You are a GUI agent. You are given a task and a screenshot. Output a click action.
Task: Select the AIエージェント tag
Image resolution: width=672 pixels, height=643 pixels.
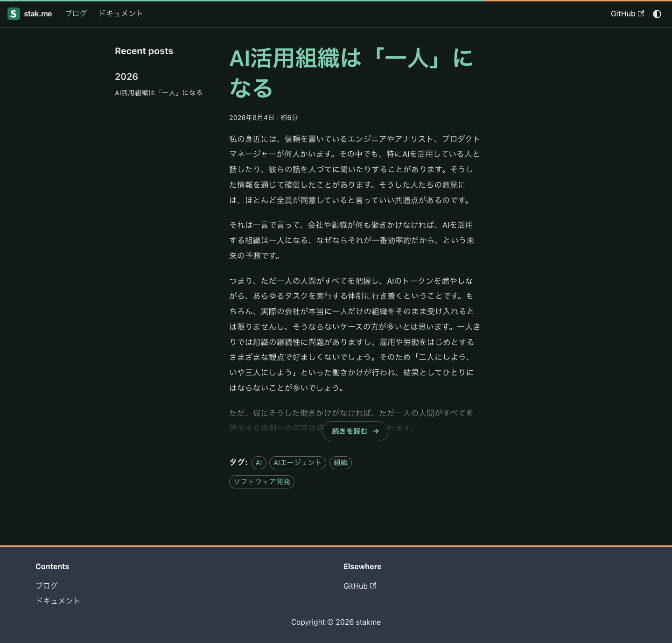tap(298, 463)
